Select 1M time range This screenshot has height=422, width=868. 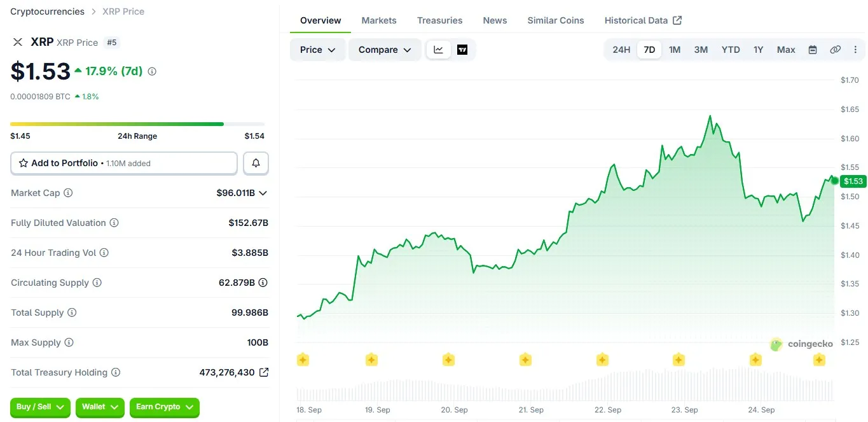point(675,50)
